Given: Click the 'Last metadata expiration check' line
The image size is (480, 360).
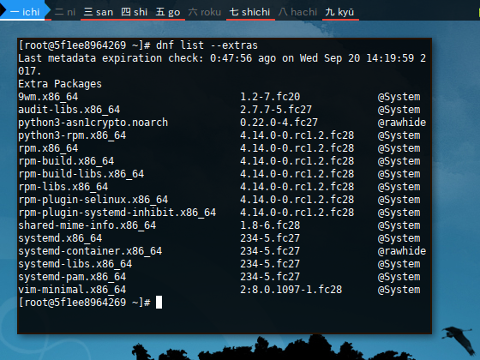Looking at the screenshot, I should pyautogui.click(x=222, y=64).
